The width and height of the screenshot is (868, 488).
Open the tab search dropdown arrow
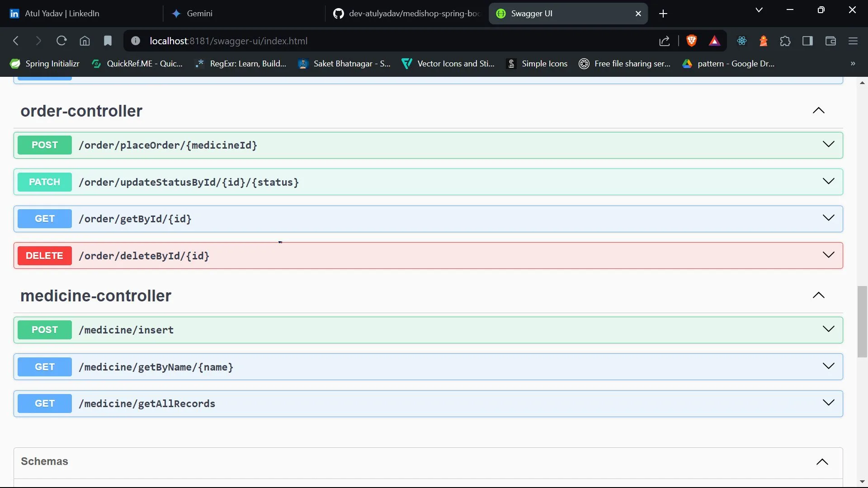click(759, 10)
